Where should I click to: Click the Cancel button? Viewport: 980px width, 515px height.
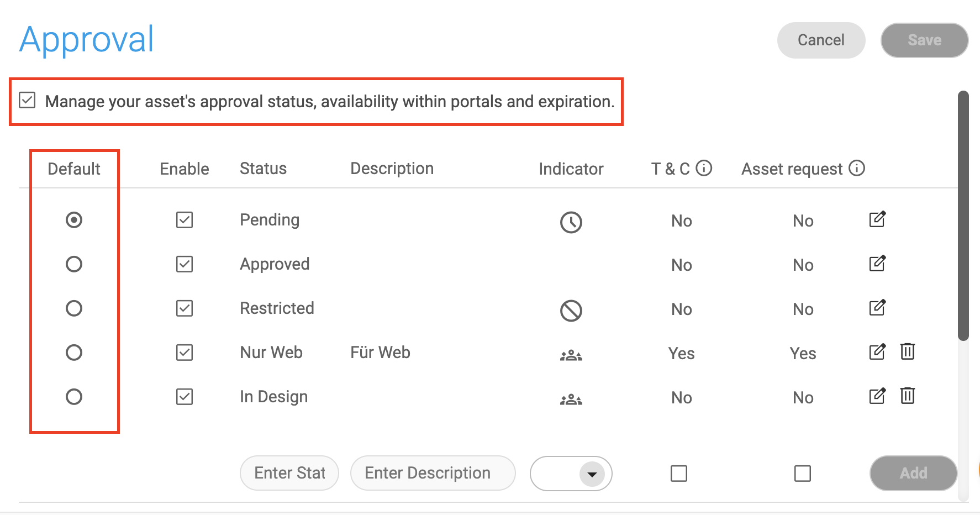(820, 40)
